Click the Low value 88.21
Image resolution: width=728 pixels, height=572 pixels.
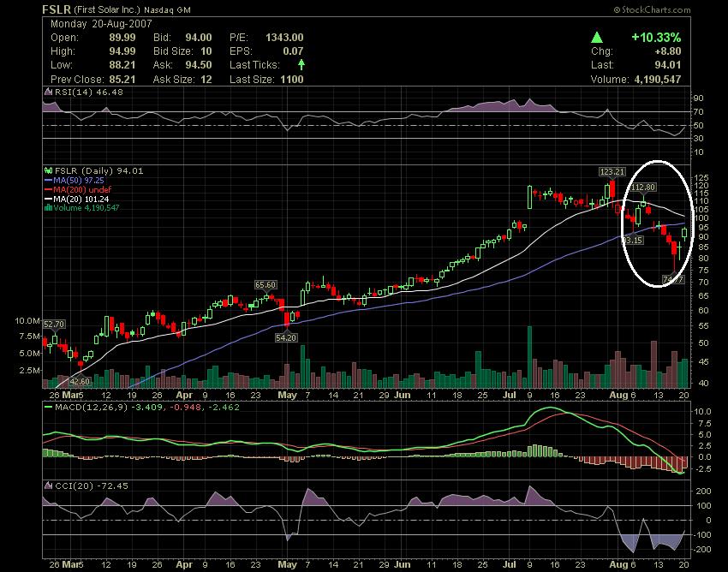(x=122, y=65)
